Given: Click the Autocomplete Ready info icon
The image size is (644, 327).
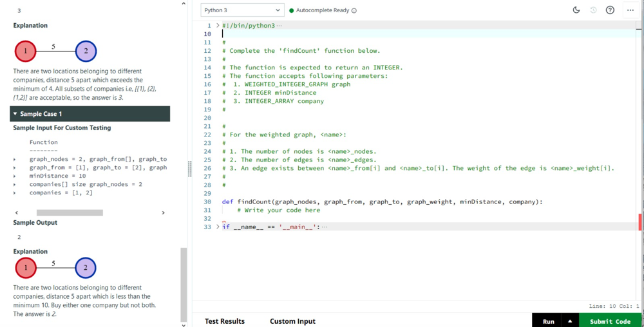Looking at the screenshot, I should (x=354, y=11).
